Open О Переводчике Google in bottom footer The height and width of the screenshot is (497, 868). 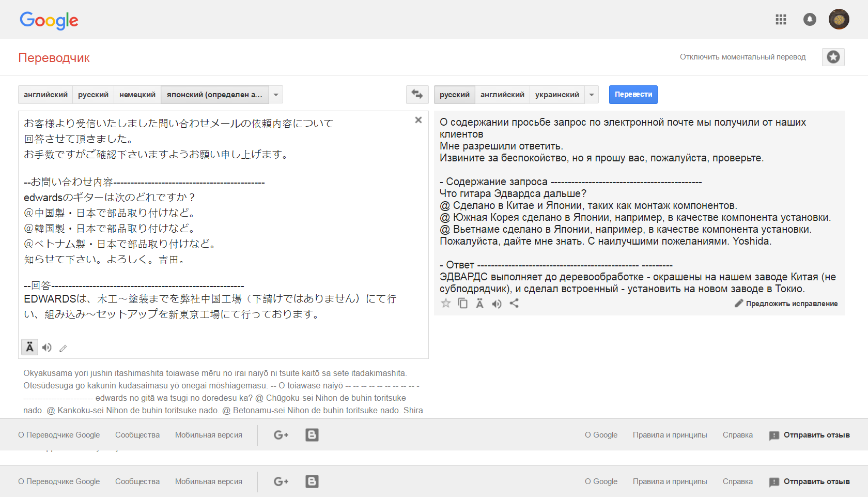tap(59, 481)
